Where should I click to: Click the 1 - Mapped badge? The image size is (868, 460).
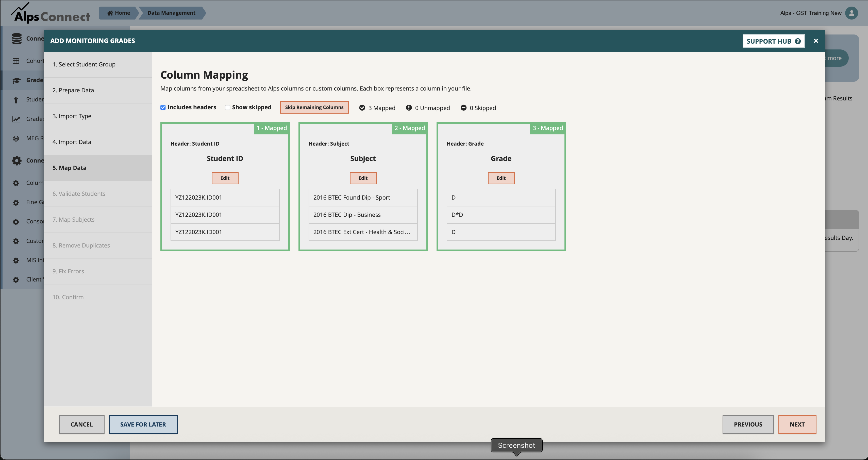pos(272,128)
